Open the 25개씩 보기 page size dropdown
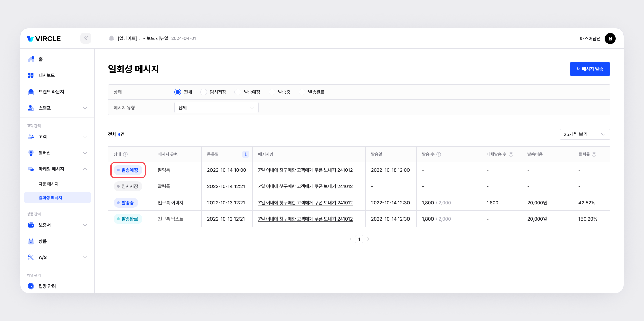This screenshot has width=644, height=321. tap(584, 134)
